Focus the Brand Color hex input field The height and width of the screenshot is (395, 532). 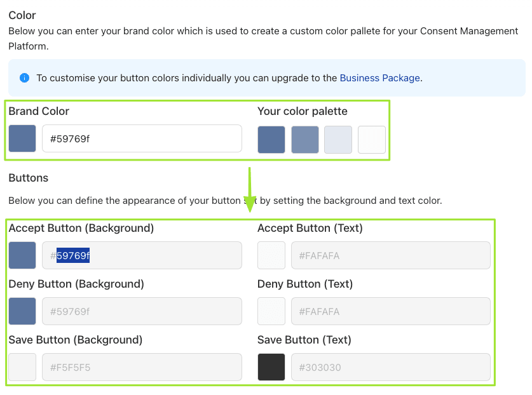pos(142,138)
